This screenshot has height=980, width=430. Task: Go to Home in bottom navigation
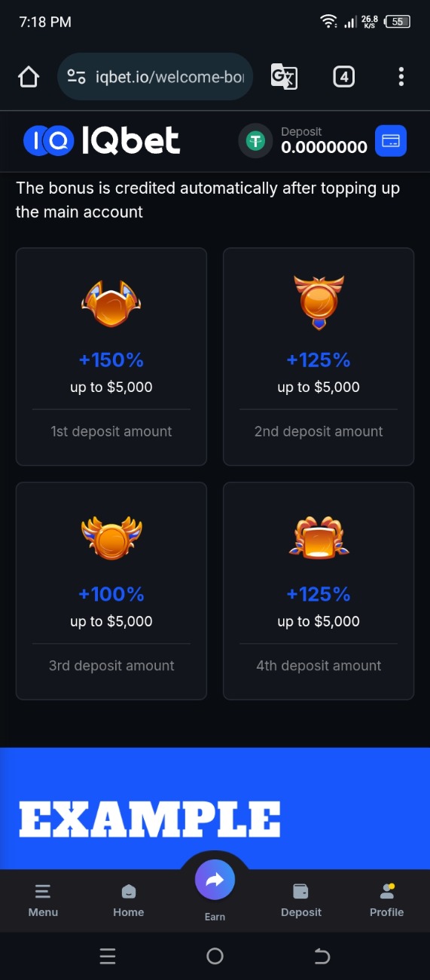tap(129, 901)
